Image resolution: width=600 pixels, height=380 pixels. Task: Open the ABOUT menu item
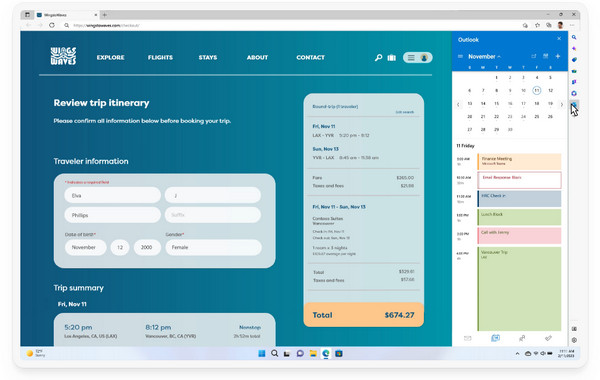[x=257, y=57]
